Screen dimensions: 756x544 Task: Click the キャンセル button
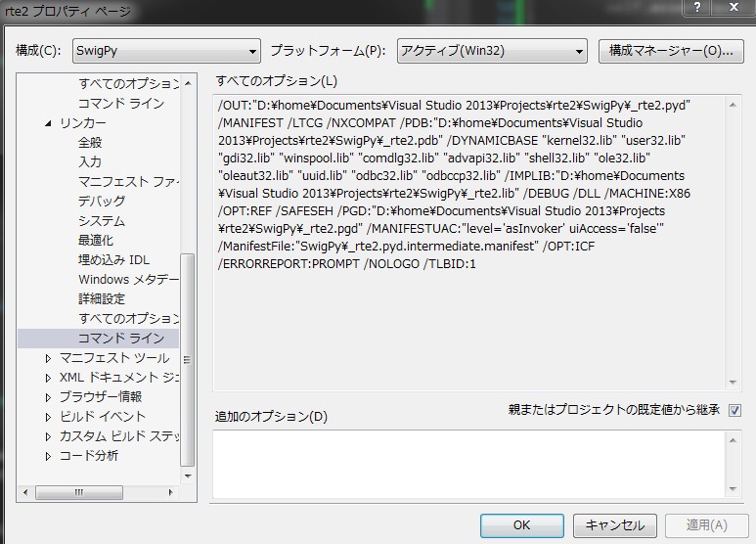click(x=615, y=525)
